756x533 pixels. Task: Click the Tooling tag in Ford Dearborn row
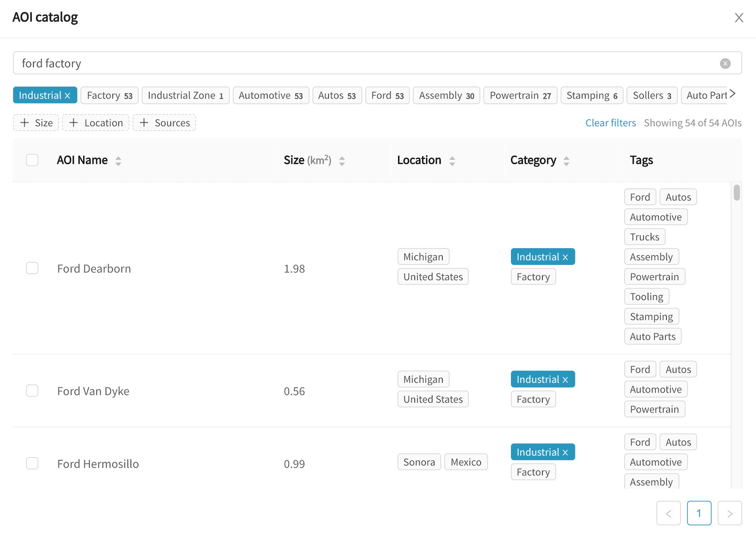click(x=647, y=297)
